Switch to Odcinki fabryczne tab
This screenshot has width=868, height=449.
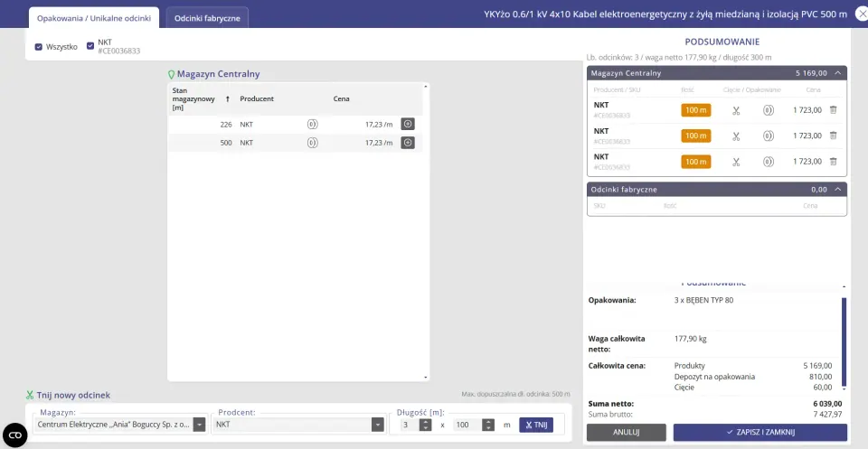[x=207, y=18]
